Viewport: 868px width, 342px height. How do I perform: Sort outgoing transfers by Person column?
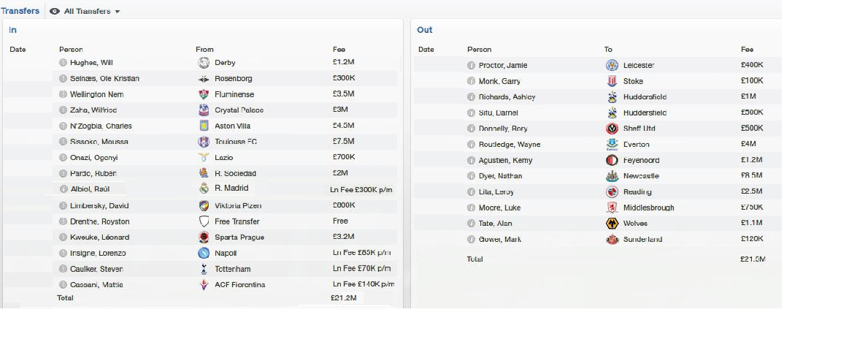point(480,50)
